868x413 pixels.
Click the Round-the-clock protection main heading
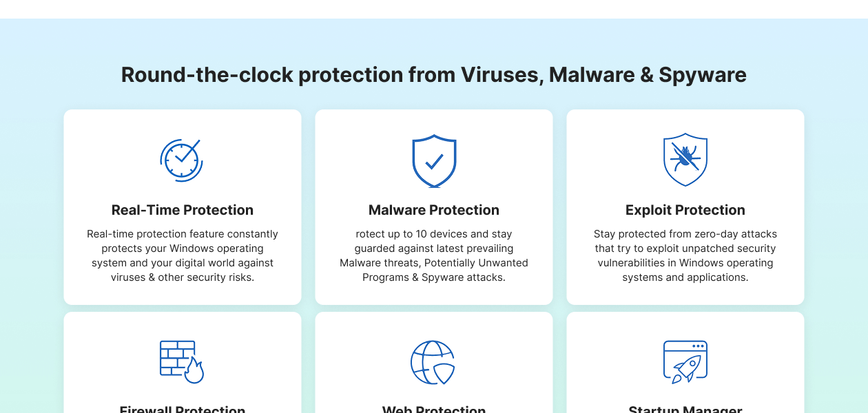click(x=434, y=74)
